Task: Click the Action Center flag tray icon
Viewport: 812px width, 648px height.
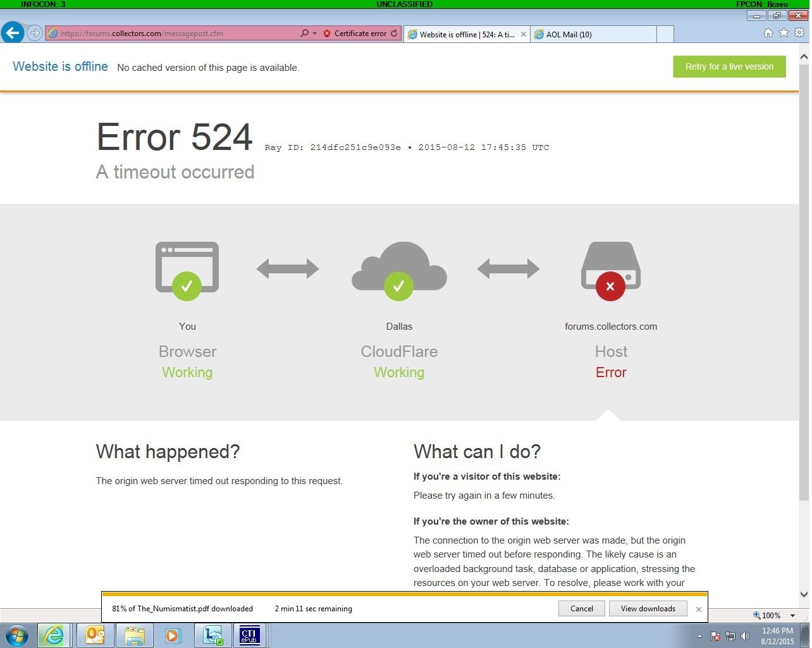Action: pos(715,636)
